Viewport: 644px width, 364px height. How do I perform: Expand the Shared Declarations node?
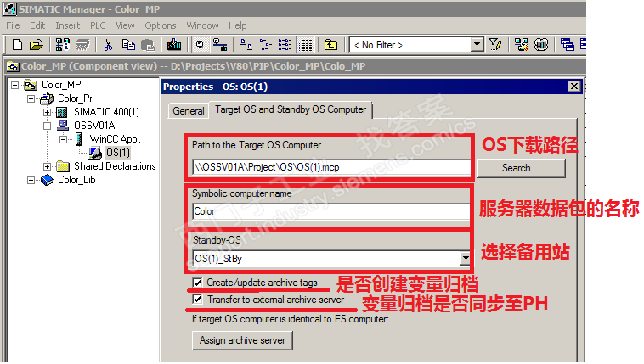(47, 166)
